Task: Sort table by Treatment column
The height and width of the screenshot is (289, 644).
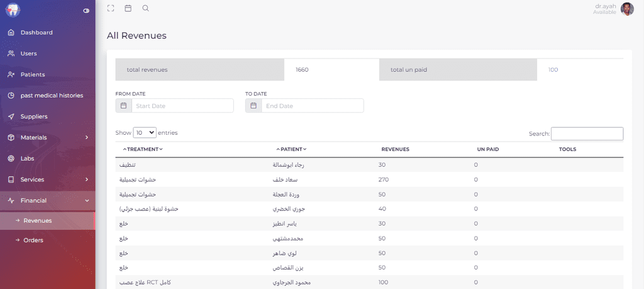Action: pos(143,149)
